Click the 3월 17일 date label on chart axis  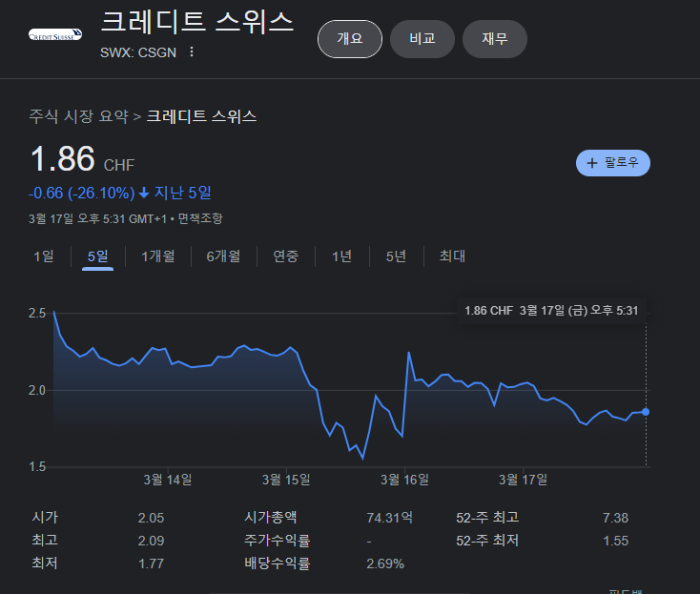(523, 480)
